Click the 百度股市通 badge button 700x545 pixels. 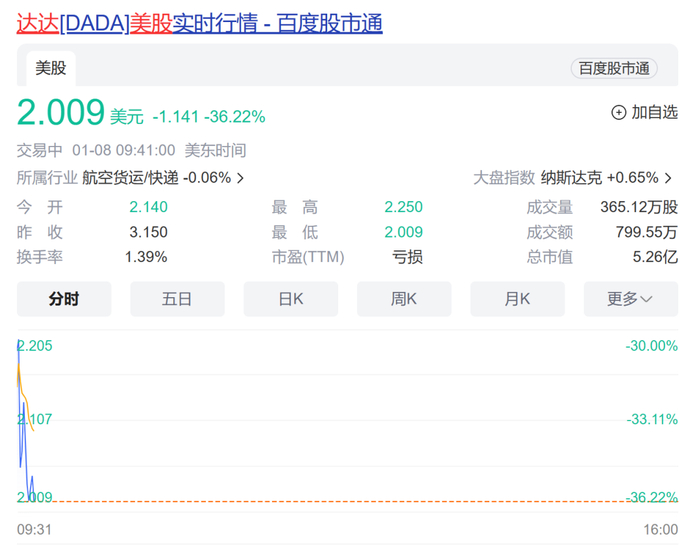coord(614,68)
